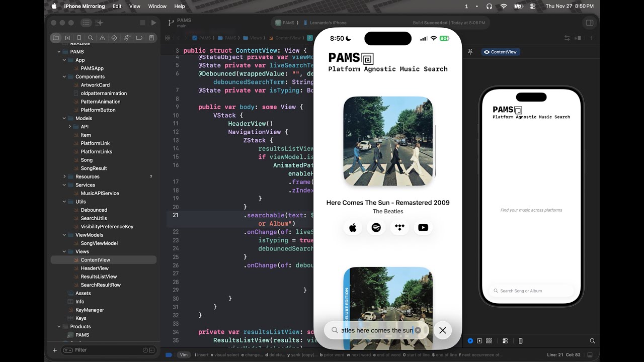The width and height of the screenshot is (644, 362).
Task: Toggle the navigator sidebar list button
Action: pyautogui.click(x=86, y=23)
